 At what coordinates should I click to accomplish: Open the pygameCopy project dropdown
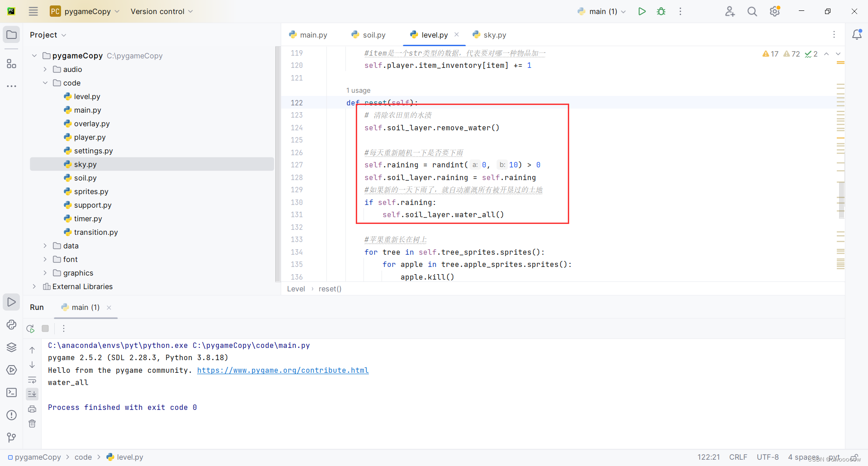click(x=85, y=11)
